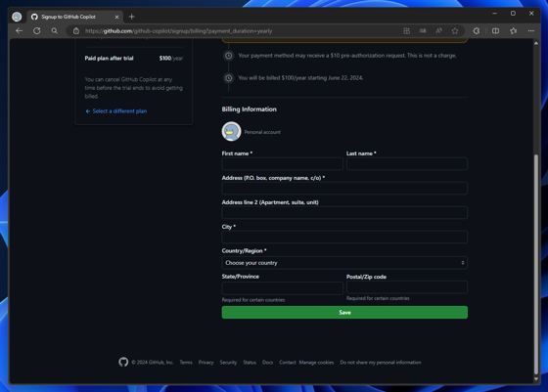Screen dimensions: 548x392
Task: Click the search magnifier icon in toolbar
Action: click(x=55, y=31)
